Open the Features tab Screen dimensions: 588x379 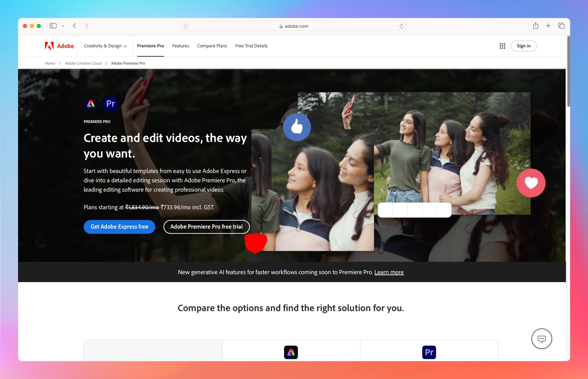tap(181, 46)
